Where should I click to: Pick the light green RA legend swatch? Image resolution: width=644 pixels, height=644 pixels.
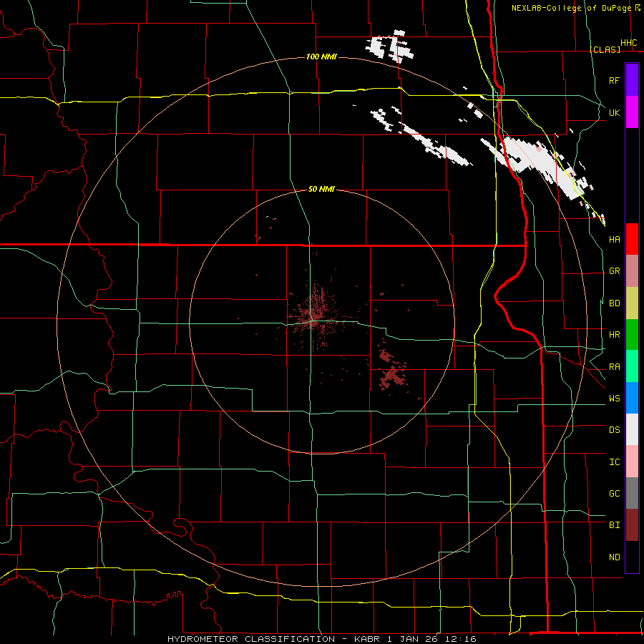pyautogui.click(x=632, y=366)
